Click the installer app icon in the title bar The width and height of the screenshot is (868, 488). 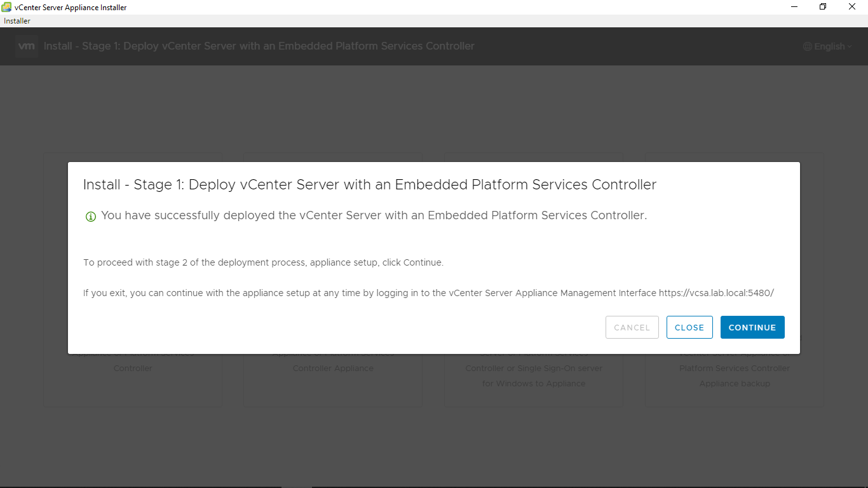[6, 7]
